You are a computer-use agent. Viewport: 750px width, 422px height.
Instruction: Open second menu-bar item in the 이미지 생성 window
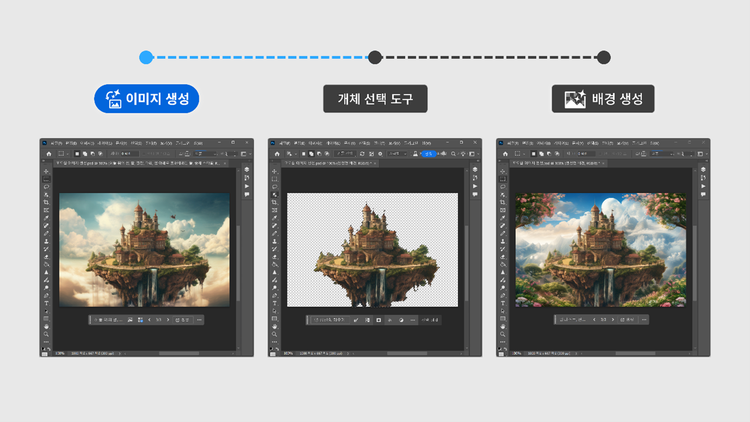pos(71,143)
